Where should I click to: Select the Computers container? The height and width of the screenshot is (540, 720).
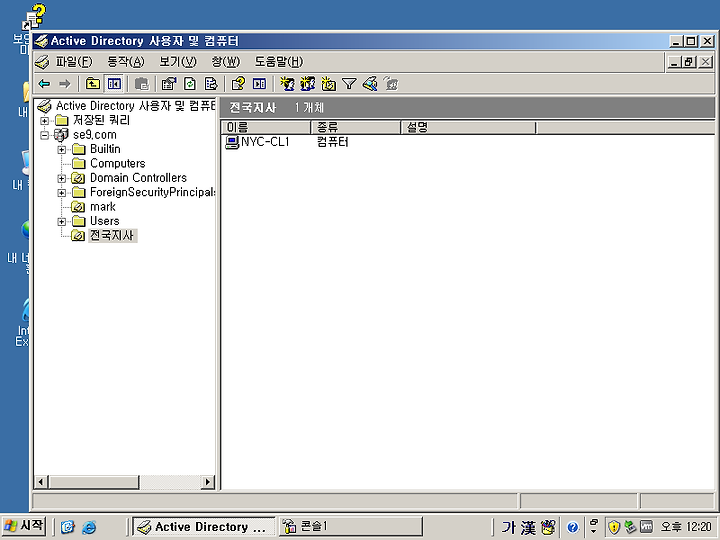[118, 163]
